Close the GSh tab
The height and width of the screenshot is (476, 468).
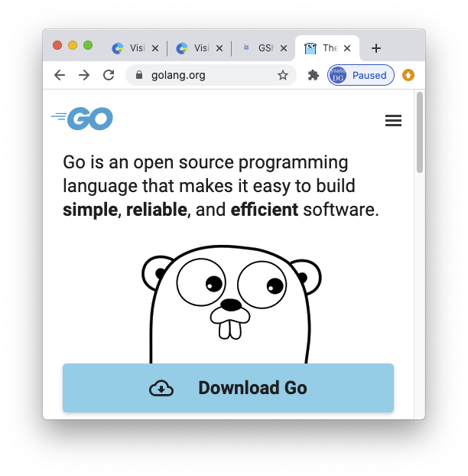coord(284,48)
